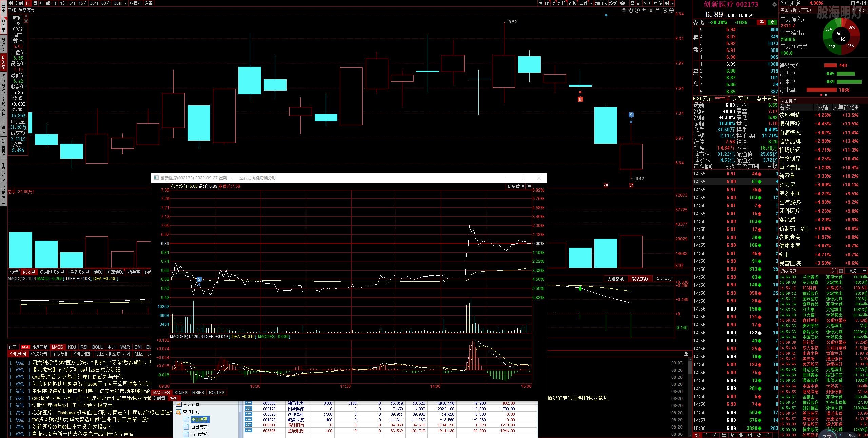Click the collapse arrow icon beside 历史重现
This screenshot has height=438, width=868.
[529, 186]
